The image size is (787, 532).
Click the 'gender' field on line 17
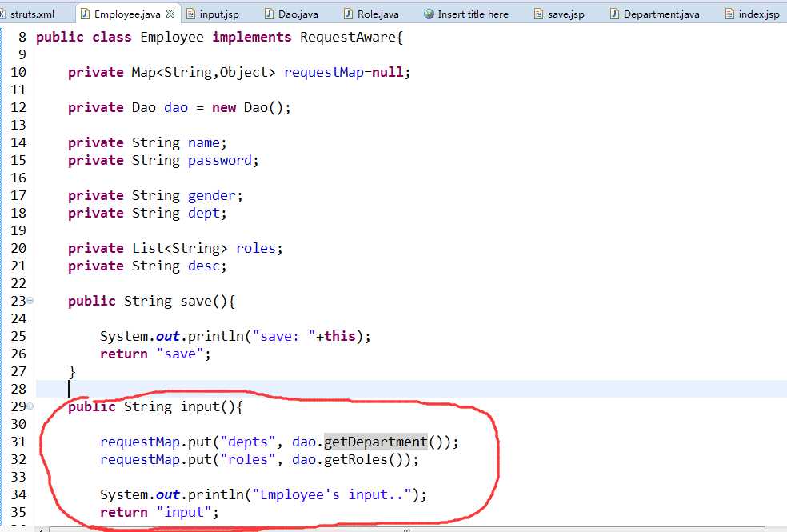212,196
